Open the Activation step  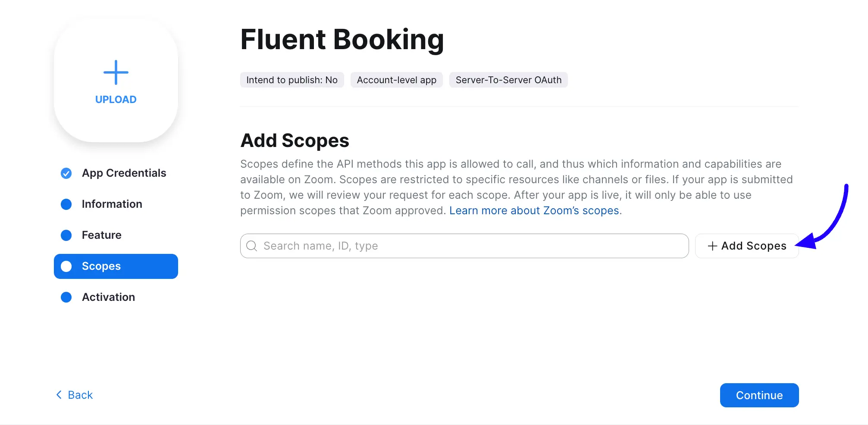pos(108,297)
